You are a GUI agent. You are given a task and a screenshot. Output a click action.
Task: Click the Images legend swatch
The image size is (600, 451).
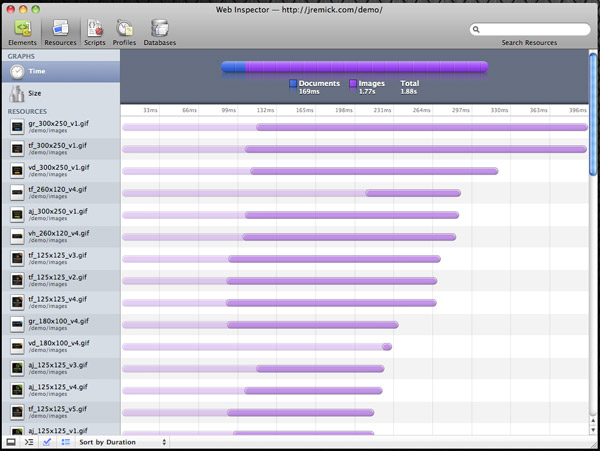353,83
